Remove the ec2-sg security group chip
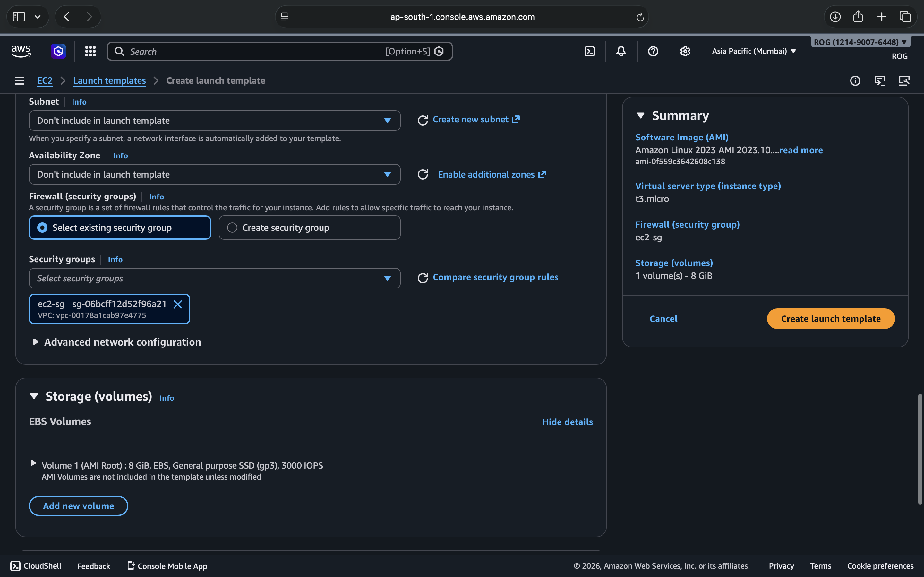This screenshot has width=924, height=577. (x=177, y=304)
